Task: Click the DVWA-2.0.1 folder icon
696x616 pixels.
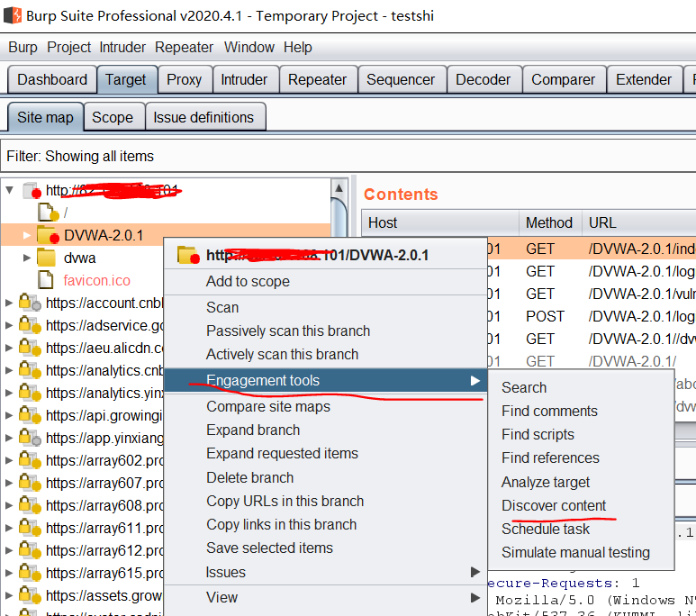Action: (x=48, y=235)
